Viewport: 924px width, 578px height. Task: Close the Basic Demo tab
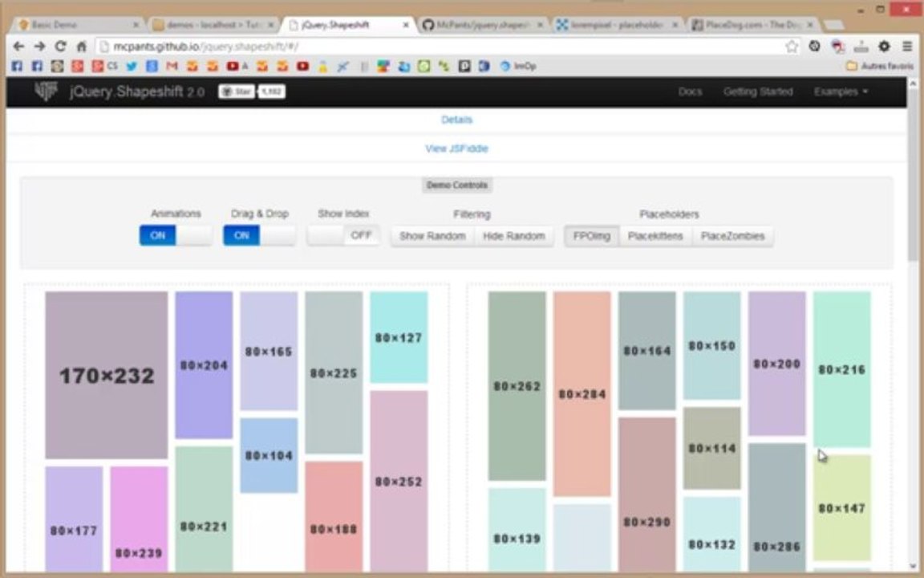(x=136, y=25)
